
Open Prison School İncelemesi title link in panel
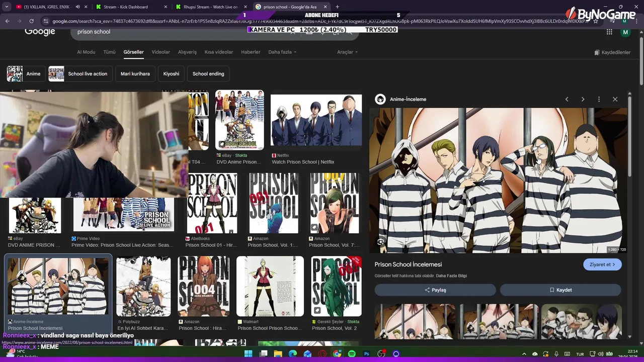[x=408, y=264]
